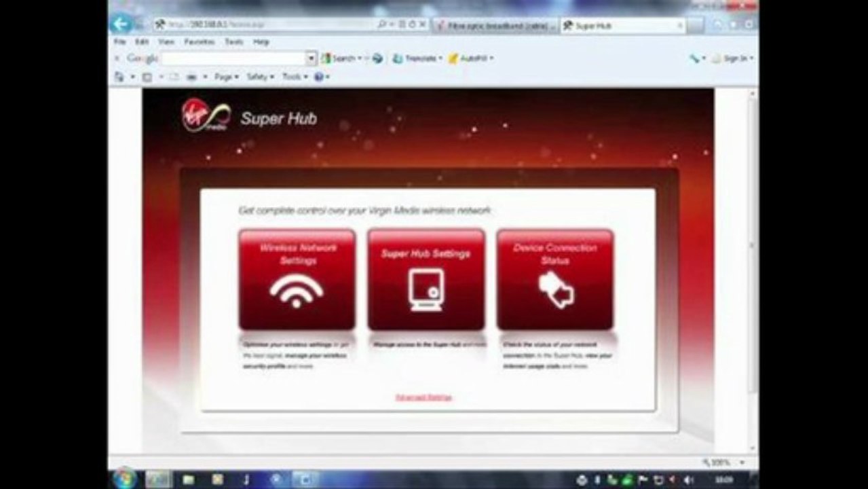Click the network icon in system tray
Screen dimensions: 868x489
tap(658, 480)
